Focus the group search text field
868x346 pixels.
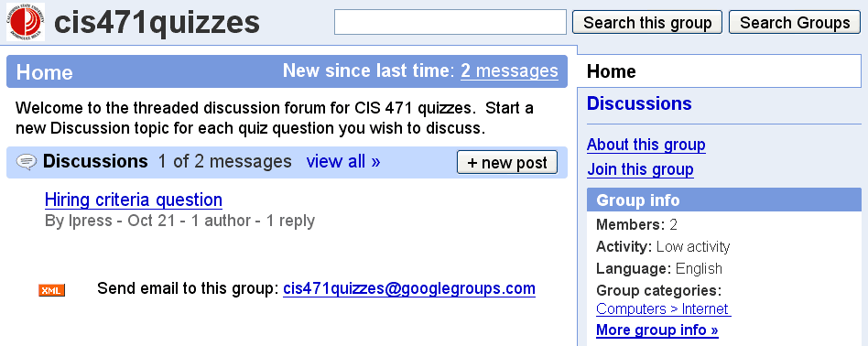450,22
